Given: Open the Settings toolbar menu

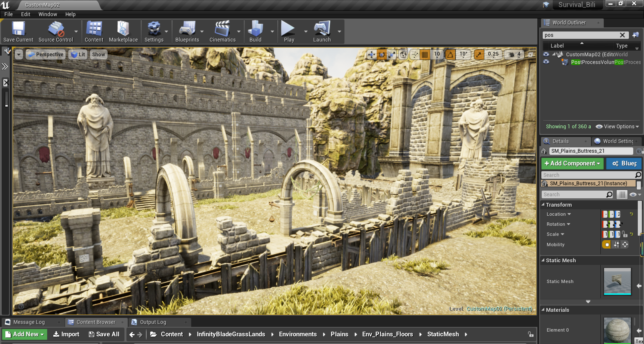Looking at the screenshot, I should pos(154,31).
